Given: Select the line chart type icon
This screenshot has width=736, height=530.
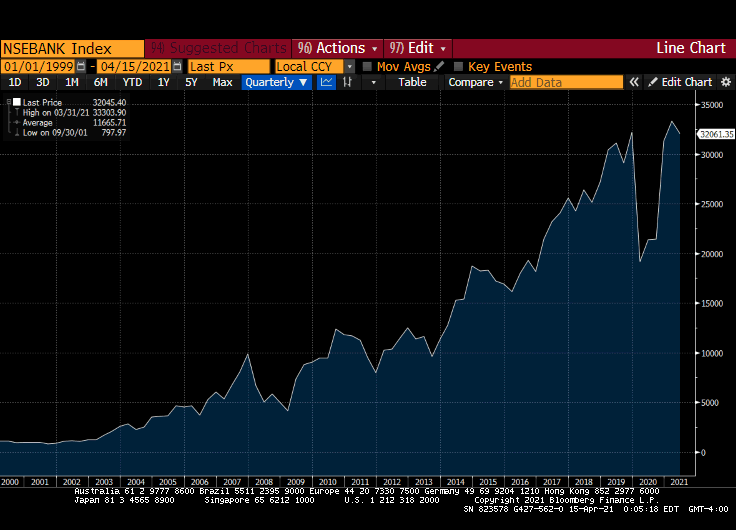Looking at the screenshot, I should pyautogui.click(x=326, y=82).
